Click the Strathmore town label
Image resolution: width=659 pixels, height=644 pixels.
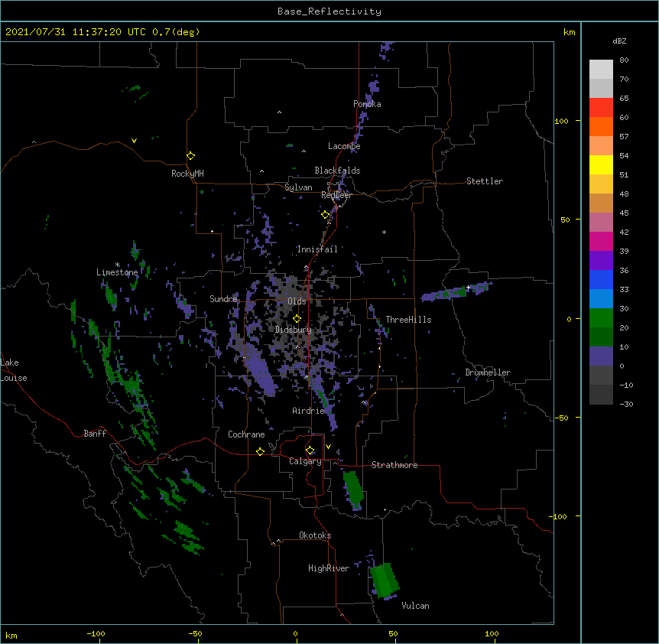(394, 465)
